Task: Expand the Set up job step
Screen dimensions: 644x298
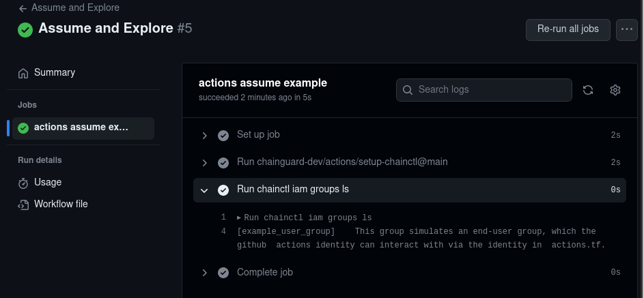Action: (x=204, y=135)
